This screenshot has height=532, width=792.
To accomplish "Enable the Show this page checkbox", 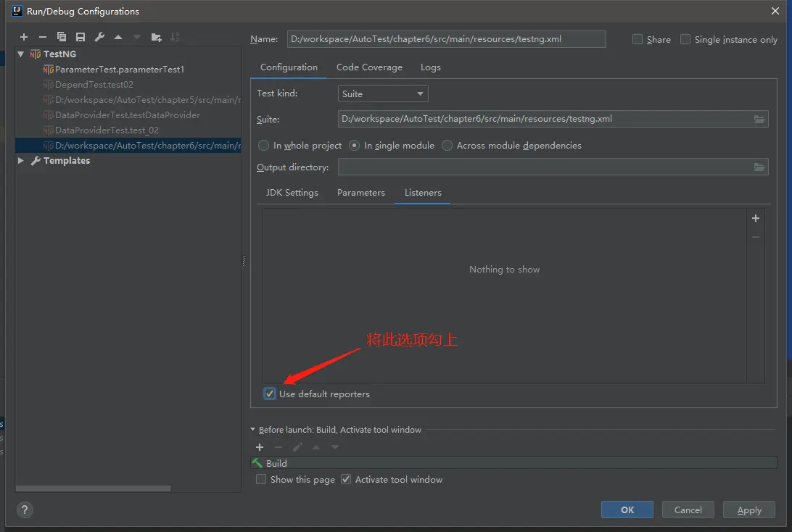I will tap(261, 480).
